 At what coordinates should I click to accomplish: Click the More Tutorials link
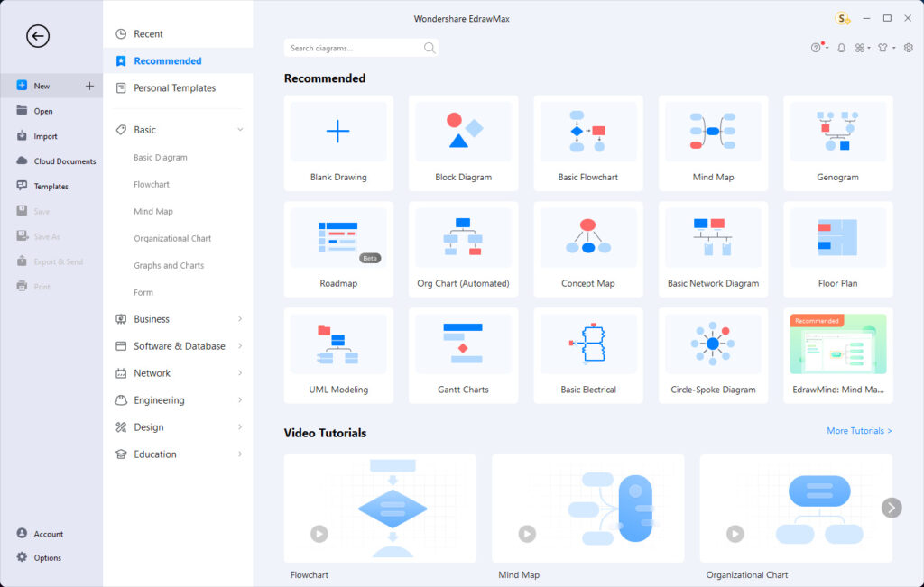[x=859, y=431]
